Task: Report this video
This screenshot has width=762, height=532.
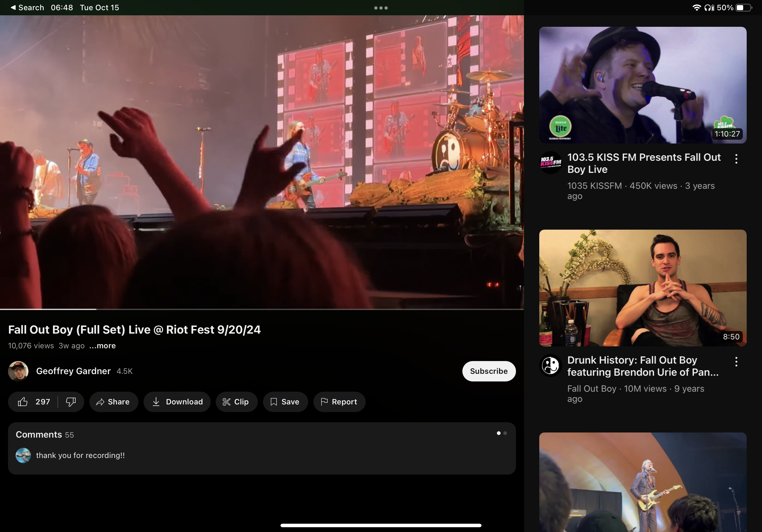Action: click(339, 402)
